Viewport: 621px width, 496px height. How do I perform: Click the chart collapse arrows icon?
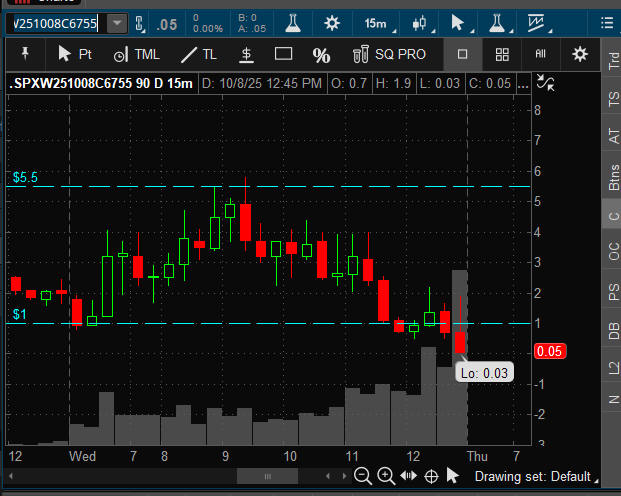click(x=546, y=82)
